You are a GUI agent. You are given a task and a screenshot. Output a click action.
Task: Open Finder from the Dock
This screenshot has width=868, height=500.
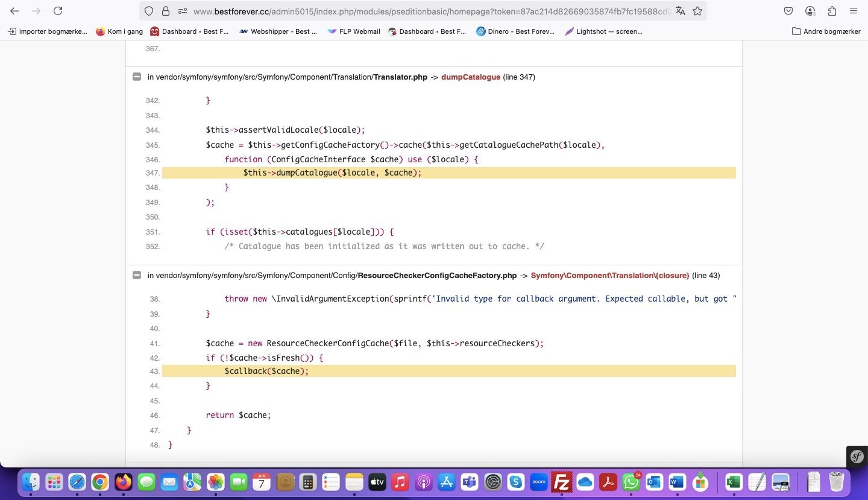point(31,482)
